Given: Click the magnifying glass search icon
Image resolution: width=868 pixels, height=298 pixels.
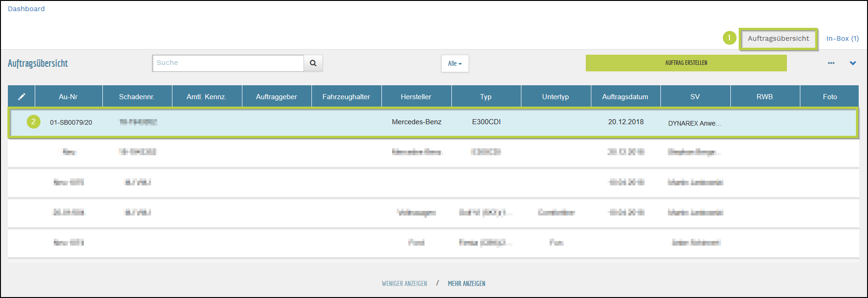Looking at the screenshot, I should [313, 63].
